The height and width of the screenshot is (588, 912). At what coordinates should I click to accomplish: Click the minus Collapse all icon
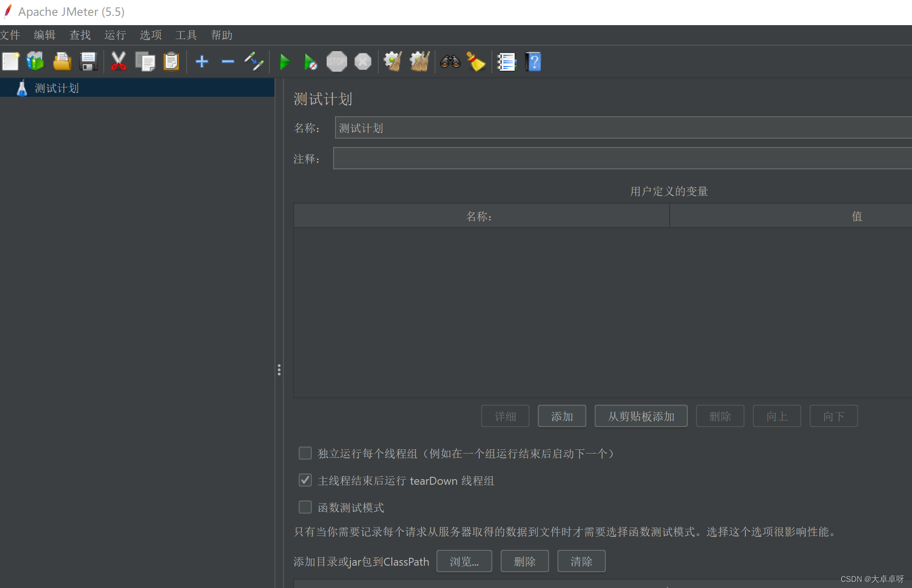click(228, 61)
